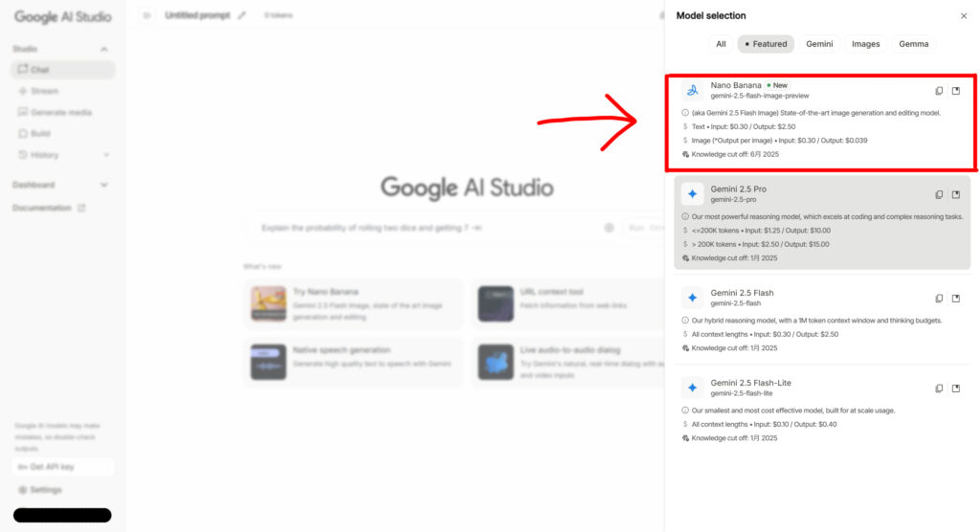Click the Gemini 2.5 Pro sparkle icon

692,194
